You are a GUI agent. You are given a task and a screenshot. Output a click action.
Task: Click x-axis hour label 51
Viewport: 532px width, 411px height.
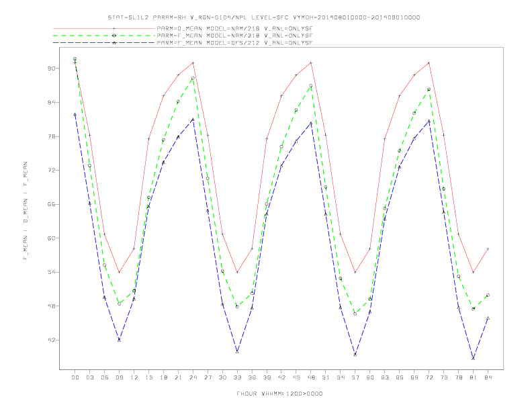click(326, 377)
